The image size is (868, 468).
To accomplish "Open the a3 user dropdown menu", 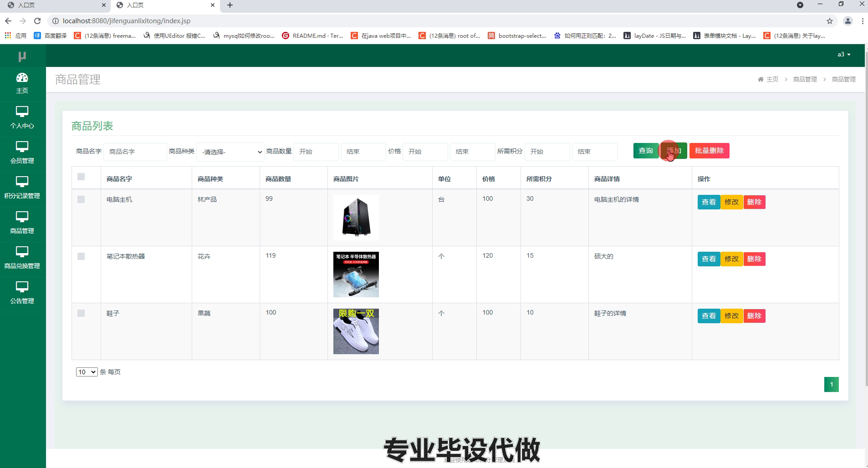I will 844,54.
